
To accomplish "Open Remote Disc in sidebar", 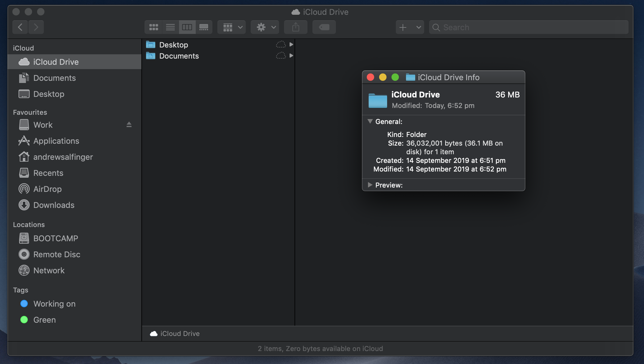I will pyautogui.click(x=74, y=254).
